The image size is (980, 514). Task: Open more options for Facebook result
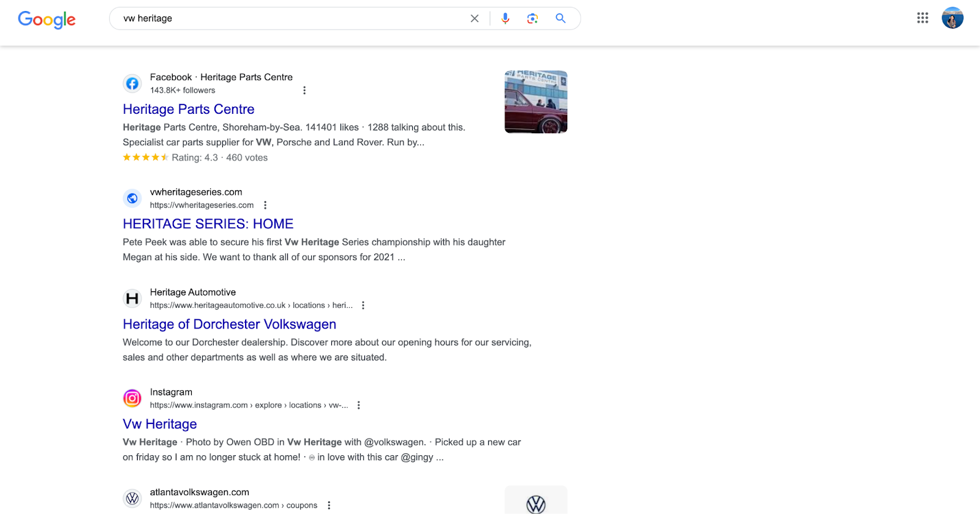(304, 91)
